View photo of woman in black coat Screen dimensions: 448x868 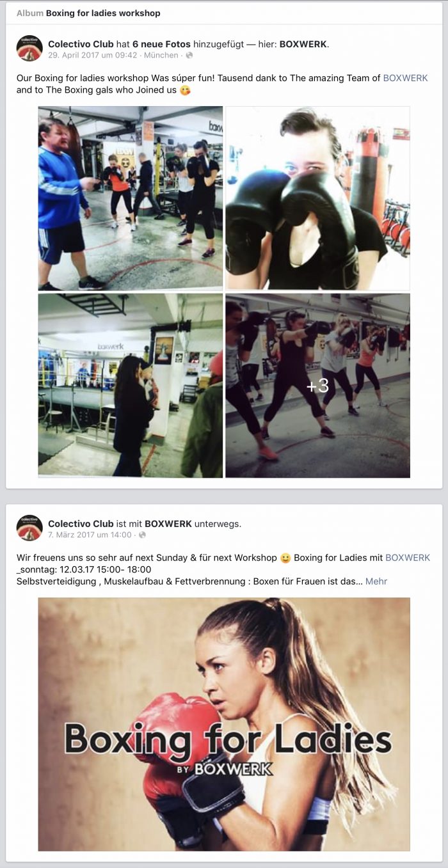click(x=131, y=386)
